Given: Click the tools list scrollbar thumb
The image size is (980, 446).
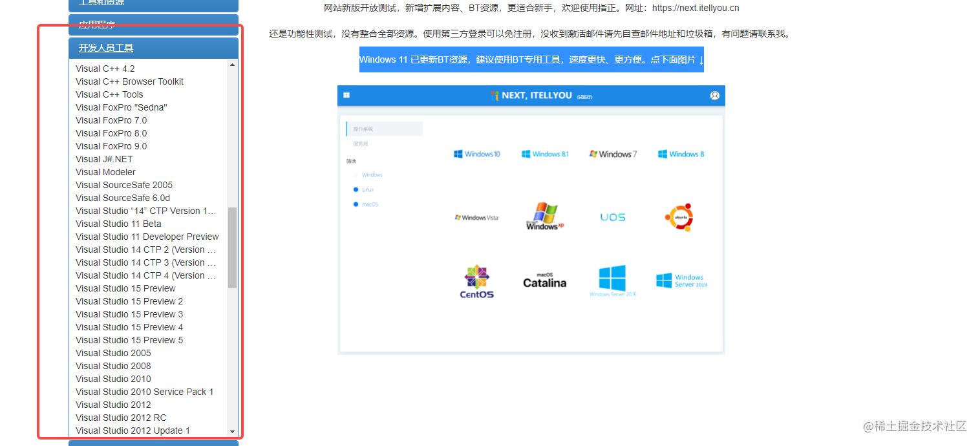Looking at the screenshot, I should (x=233, y=248).
